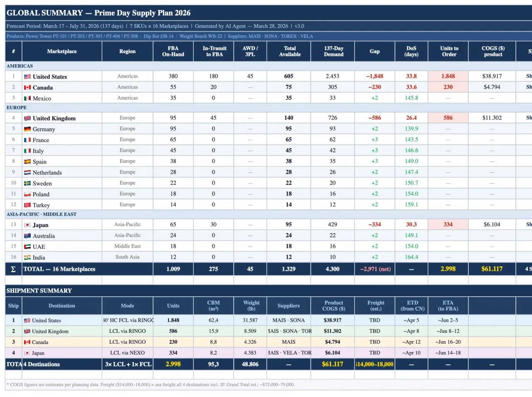Screen dimensions: 532x397
Task: Click the 'GLOBAL SUMMARY — Prime Day Supply Plan 2026' title
Action: (99, 13)
